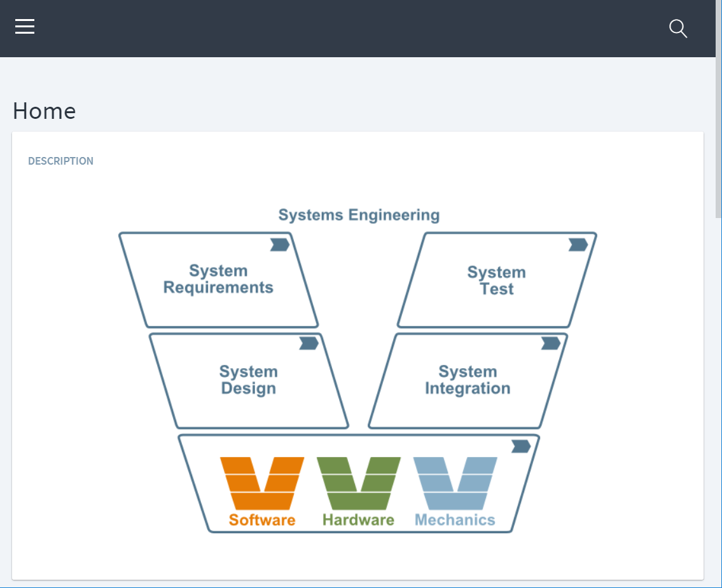Screen dimensions: 722x588
Task: Open the System Test block
Action: (496, 280)
